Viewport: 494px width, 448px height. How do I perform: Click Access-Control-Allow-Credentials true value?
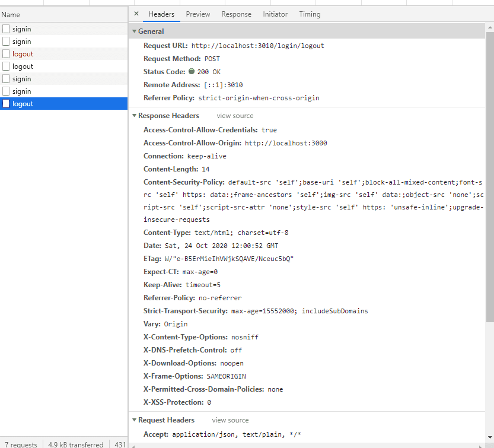269,130
